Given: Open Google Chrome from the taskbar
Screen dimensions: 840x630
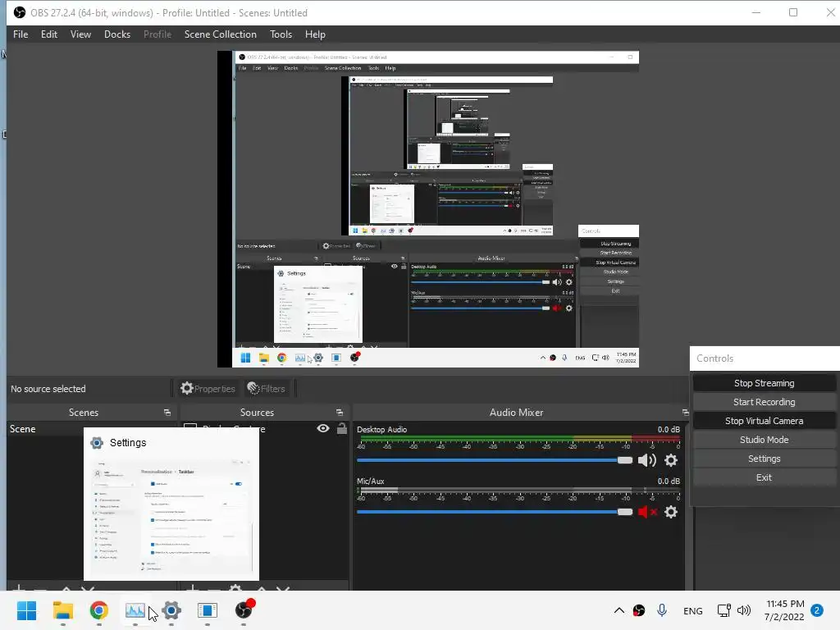Looking at the screenshot, I should (x=99, y=610).
